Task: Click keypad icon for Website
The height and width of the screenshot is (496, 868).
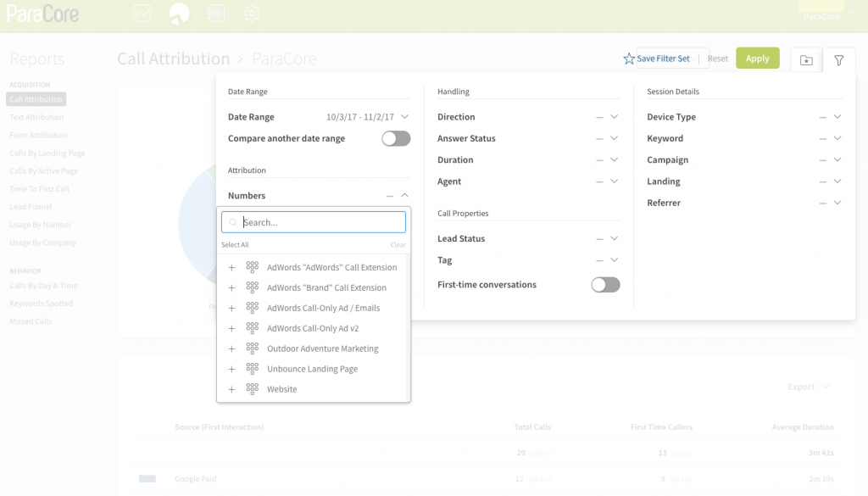Action: point(253,388)
